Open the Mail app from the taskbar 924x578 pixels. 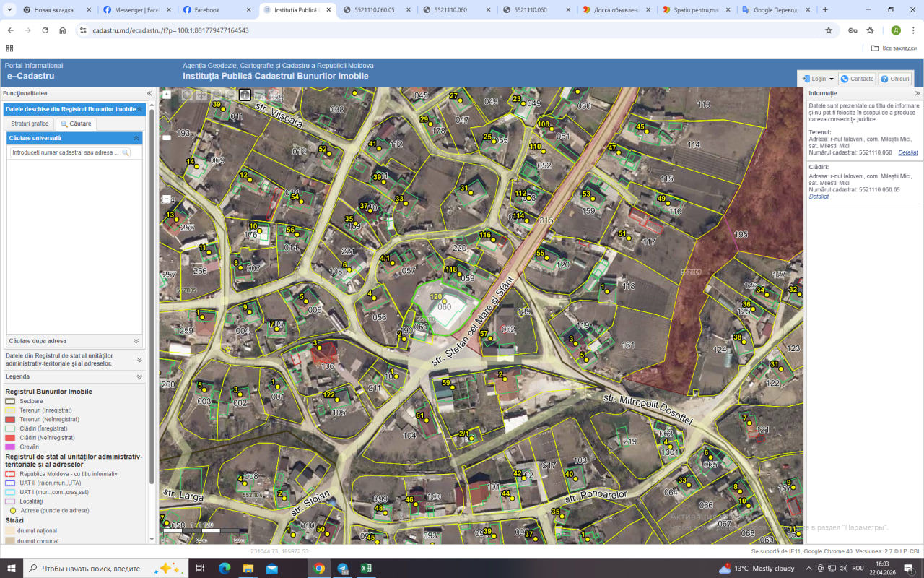tap(271, 568)
